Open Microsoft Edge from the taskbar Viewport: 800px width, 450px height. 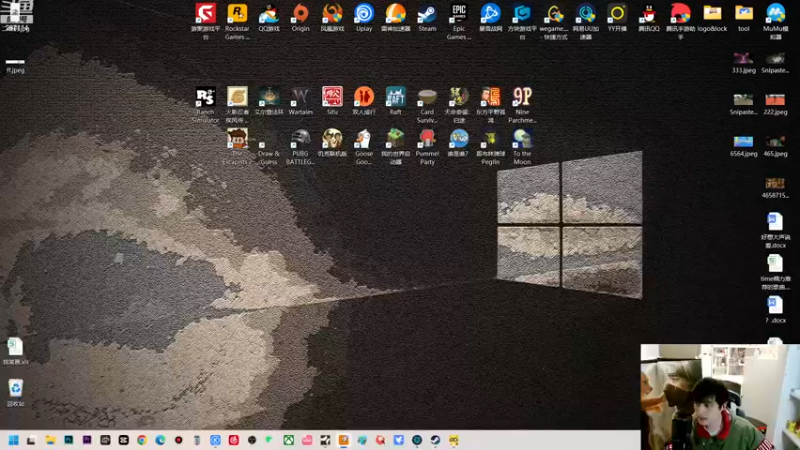pos(160,440)
